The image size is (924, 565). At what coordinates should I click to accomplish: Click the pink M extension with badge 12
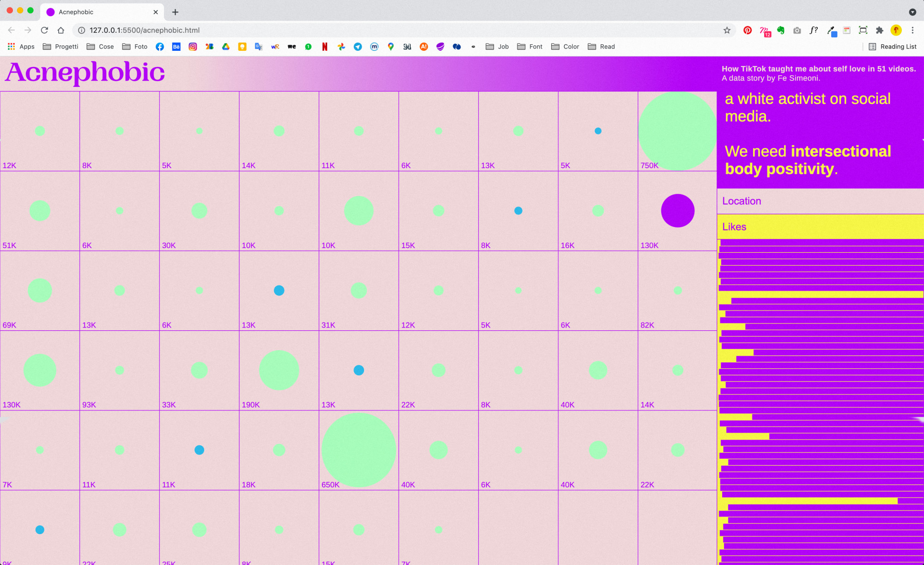pos(765,31)
